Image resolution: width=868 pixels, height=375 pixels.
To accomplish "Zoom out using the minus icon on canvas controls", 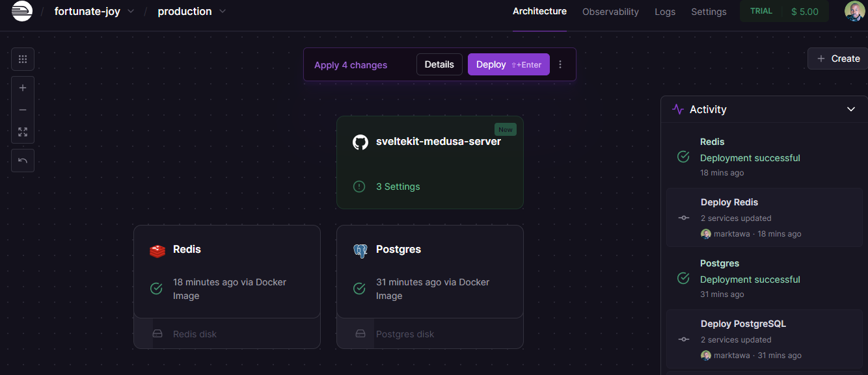I will pos(22,109).
